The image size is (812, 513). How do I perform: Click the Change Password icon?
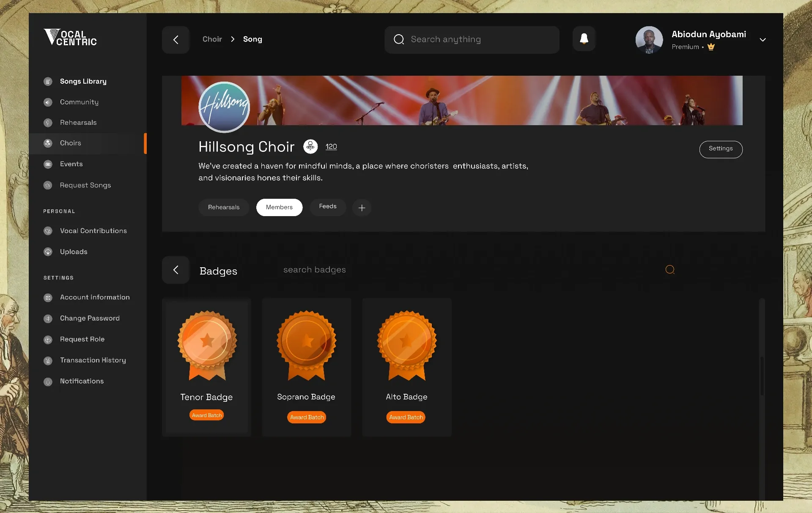coord(48,318)
